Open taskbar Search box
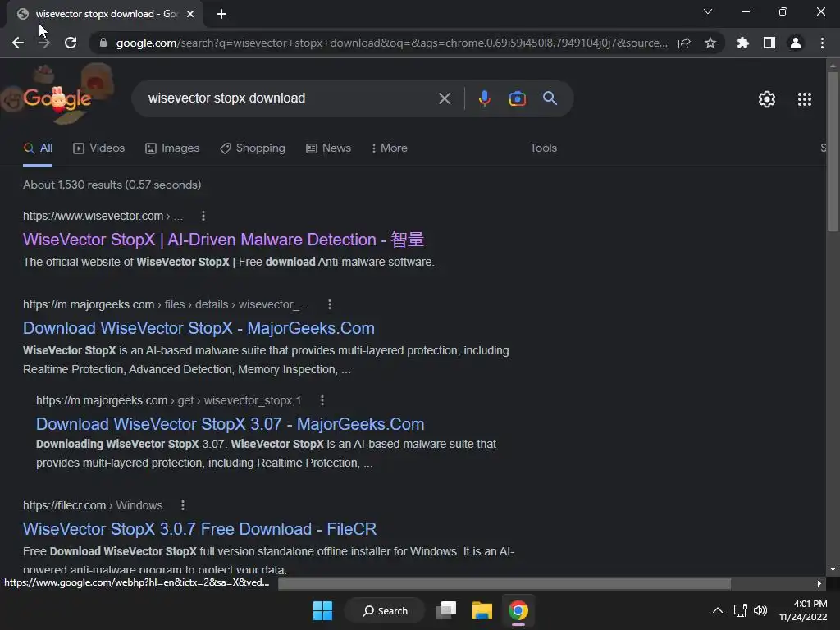Image resolution: width=840 pixels, height=630 pixels. pos(386,610)
